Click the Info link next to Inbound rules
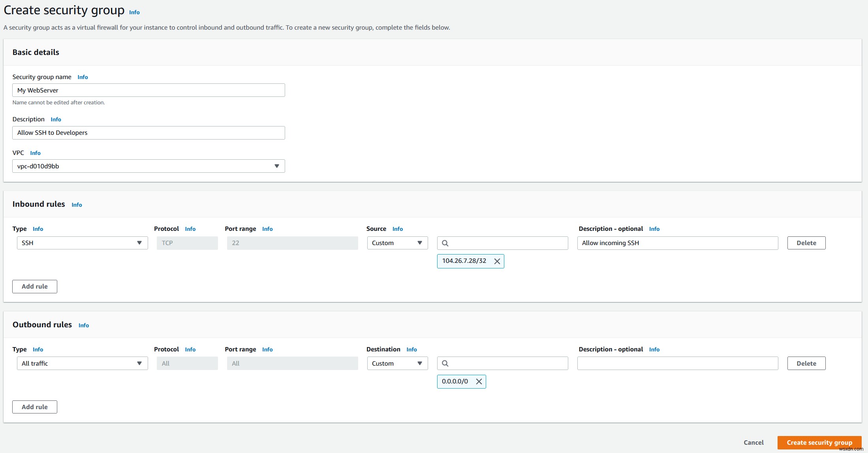The width and height of the screenshot is (868, 453). click(77, 205)
